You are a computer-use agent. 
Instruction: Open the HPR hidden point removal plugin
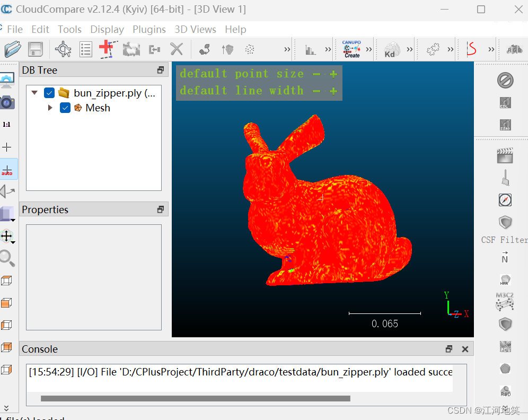click(505, 279)
